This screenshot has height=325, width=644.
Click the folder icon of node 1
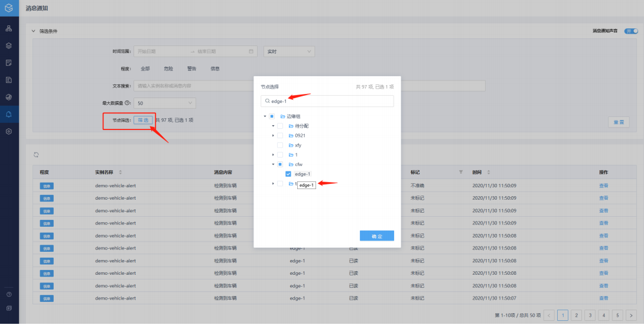pyautogui.click(x=291, y=155)
